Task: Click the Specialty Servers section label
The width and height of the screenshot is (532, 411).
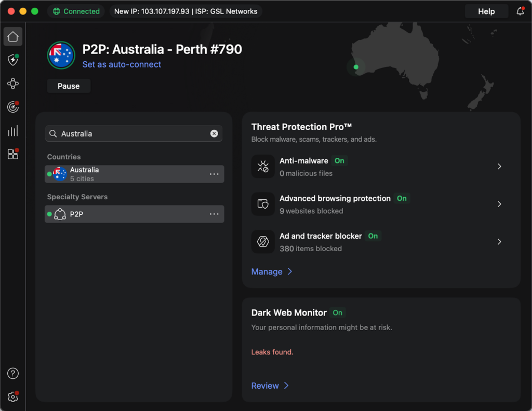Action: coord(77,197)
